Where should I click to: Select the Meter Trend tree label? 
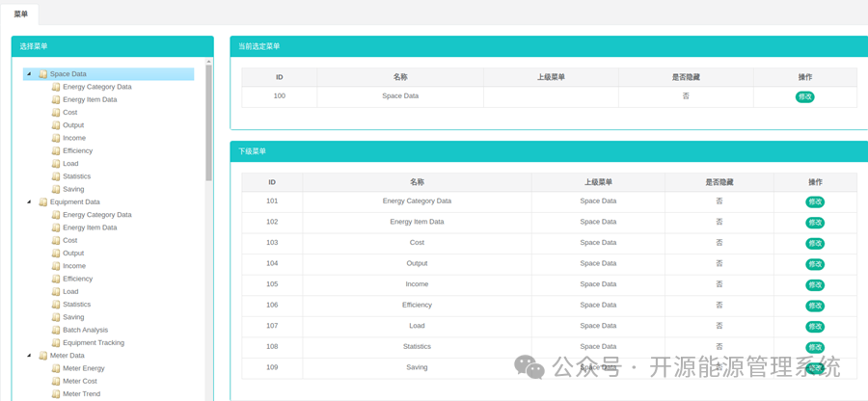click(81, 394)
